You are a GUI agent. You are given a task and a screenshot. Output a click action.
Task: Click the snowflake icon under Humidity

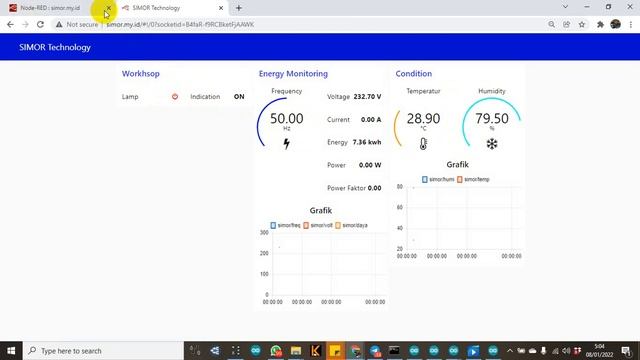point(492,144)
